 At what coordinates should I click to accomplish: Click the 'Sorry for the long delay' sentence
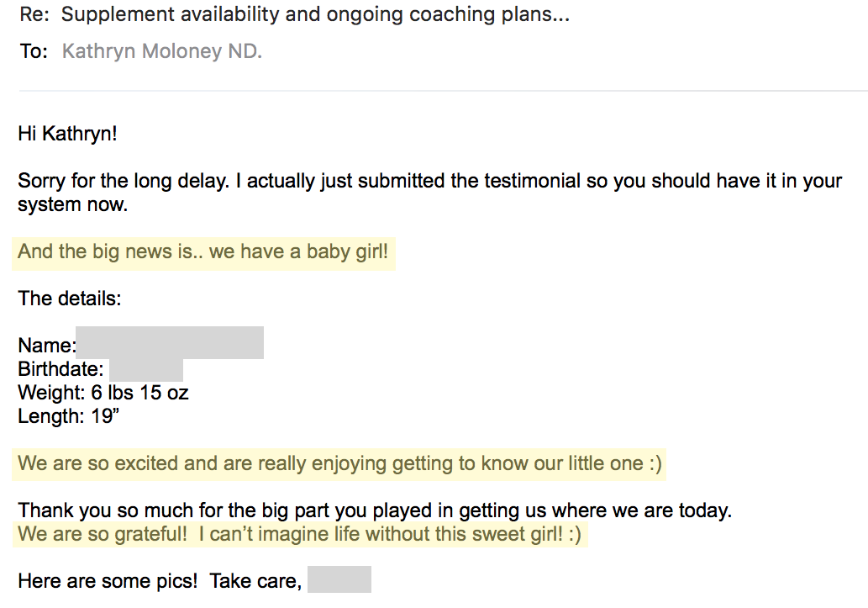pos(429,181)
